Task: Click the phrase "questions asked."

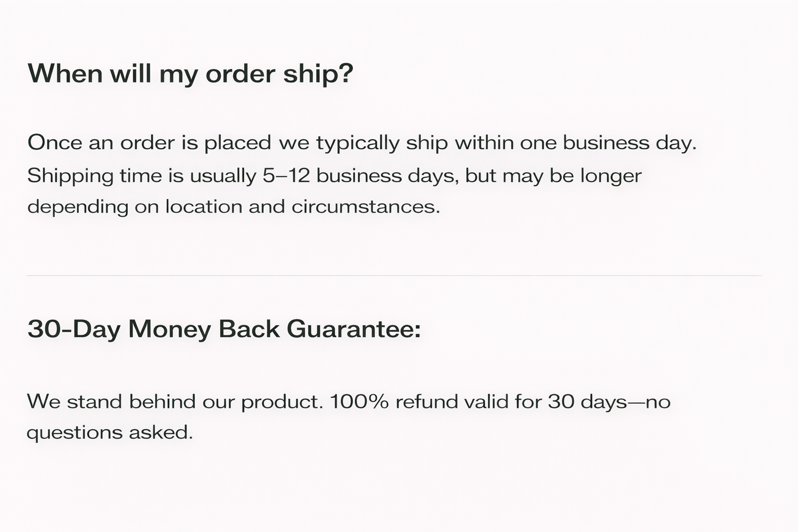Action: click(x=110, y=433)
